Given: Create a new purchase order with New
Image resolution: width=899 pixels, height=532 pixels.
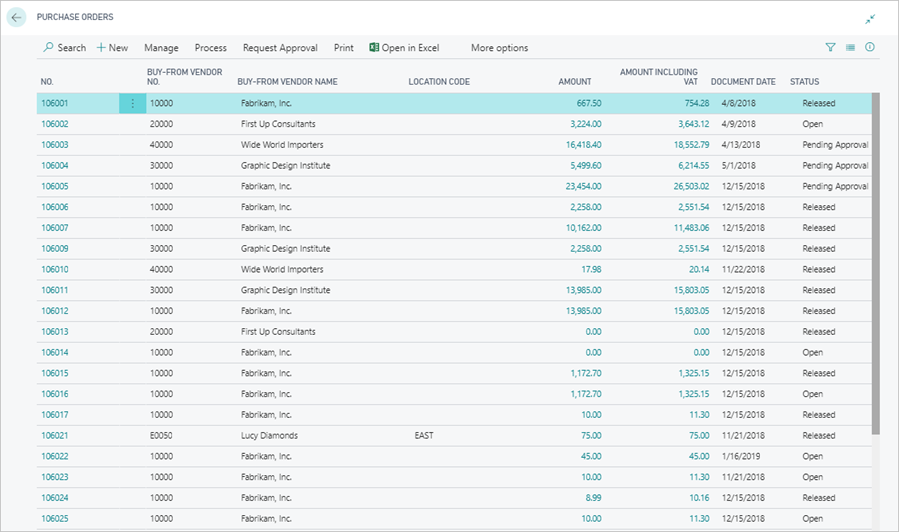Looking at the screenshot, I should [x=112, y=48].
